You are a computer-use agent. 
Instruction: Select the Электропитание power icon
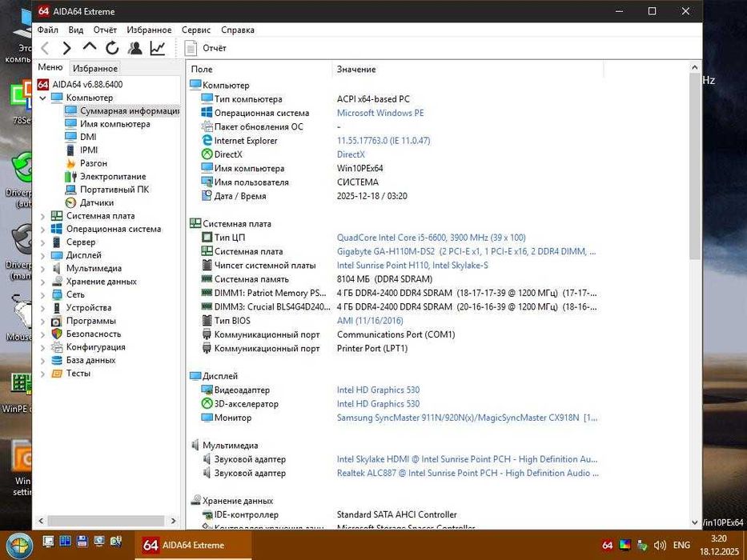point(70,176)
